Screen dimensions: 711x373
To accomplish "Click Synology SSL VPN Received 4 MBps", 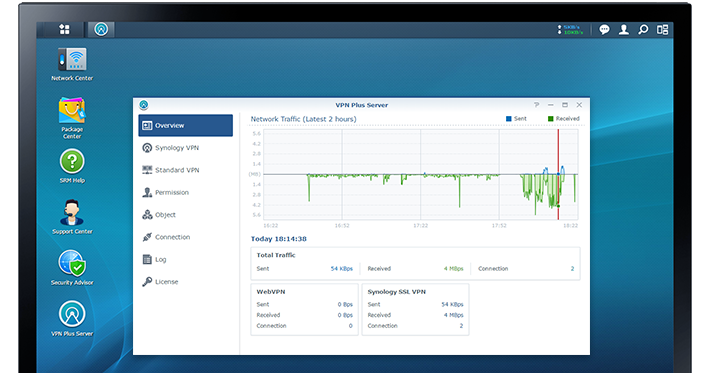I will [453, 315].
